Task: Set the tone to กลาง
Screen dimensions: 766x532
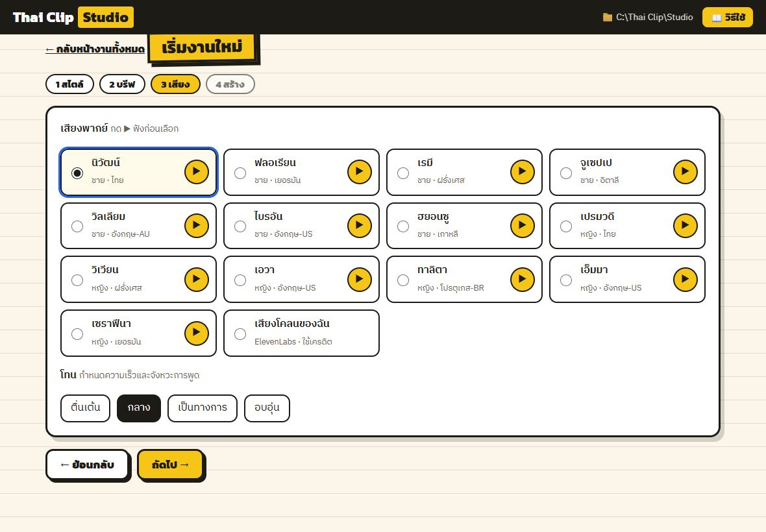Action: click(x=139, y=408)
